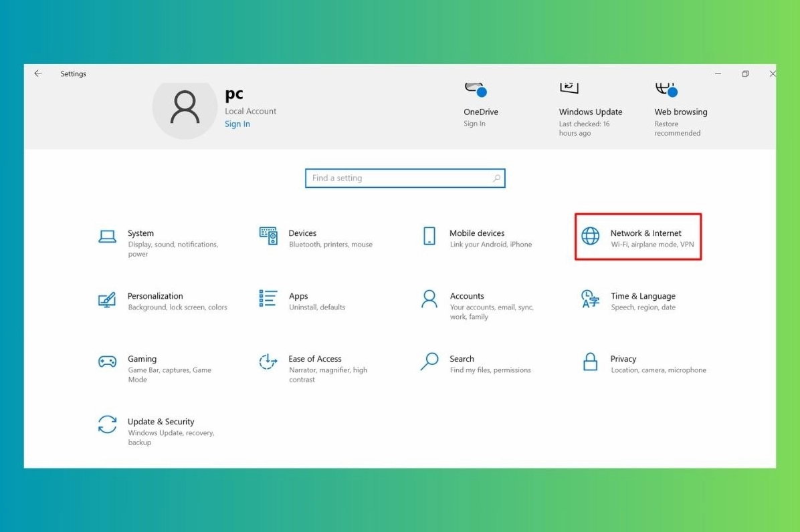Click the Network & Internet globe icon
The height and width of the screenshot is (532, 800).
pyautogui.click(x=590, y=236)
